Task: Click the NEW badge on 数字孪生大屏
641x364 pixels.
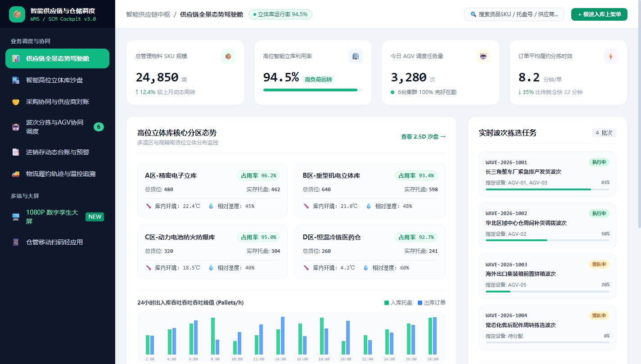Action: 95,217
